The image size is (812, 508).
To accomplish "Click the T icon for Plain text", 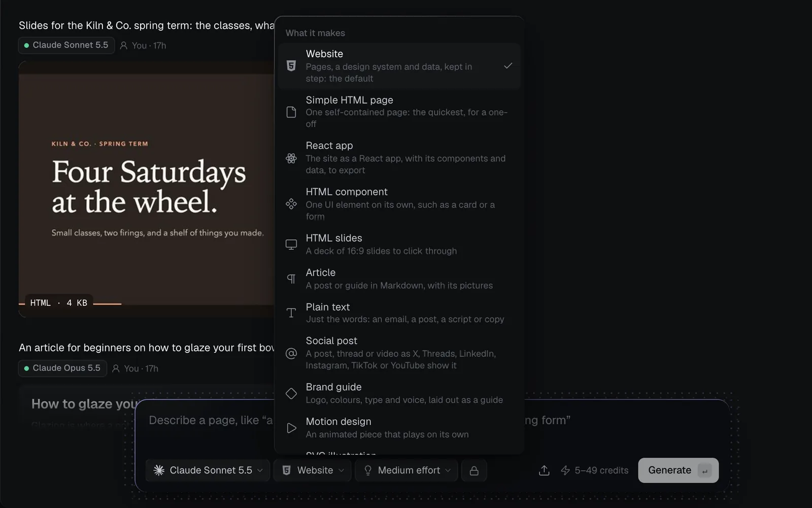I will [291, 313].
